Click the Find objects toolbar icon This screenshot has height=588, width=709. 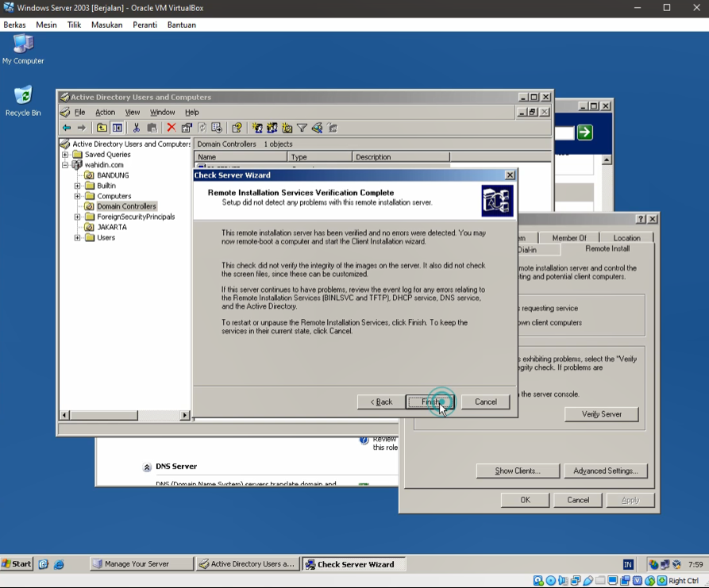tap(318, 128)
